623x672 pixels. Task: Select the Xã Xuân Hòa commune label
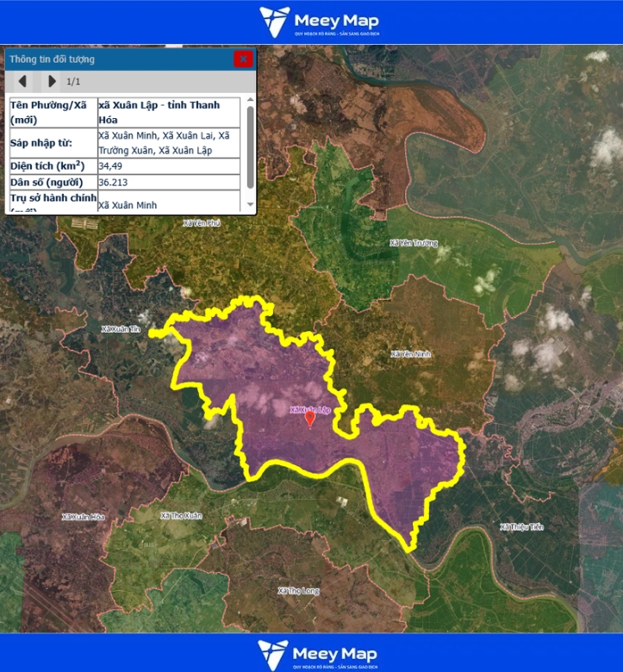83,517
